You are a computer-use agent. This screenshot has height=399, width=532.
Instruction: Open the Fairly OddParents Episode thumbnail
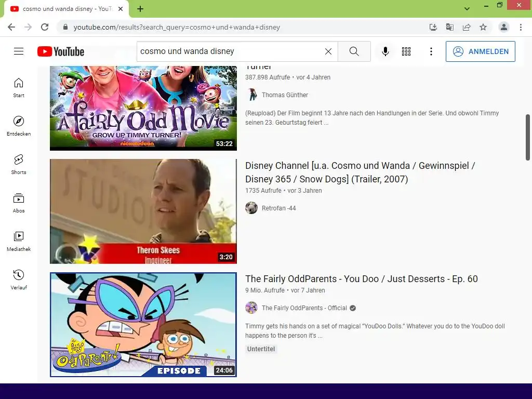click(x=143, y=325)
